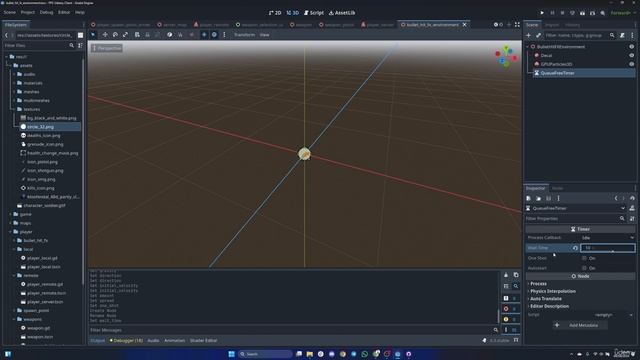Screen dimensions: 640x360
Task: Open the Perspective viewport menu
Action: pyautogui.click(x=107, y=48)
